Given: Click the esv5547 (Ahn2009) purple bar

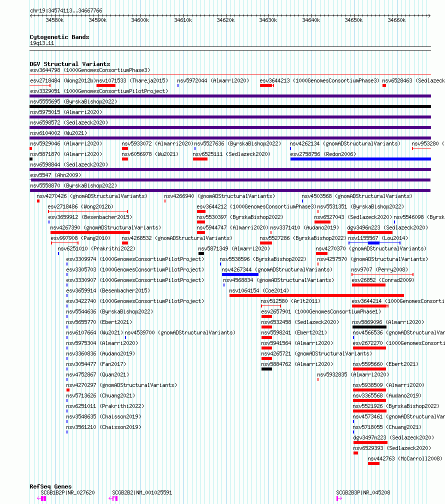Looking at the screenshot, I should point(230,180).
